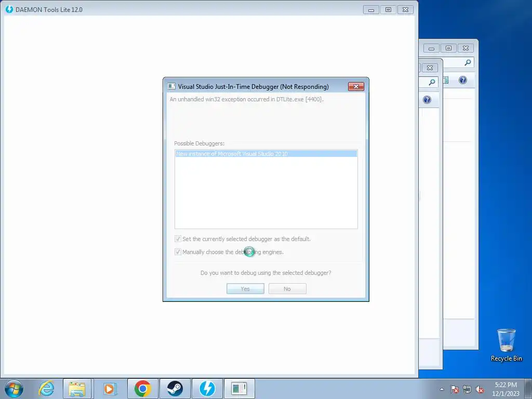Screen dimensions: 532x399
Task: Select 'New instance of Microsoft Visual Studio 2010'
Action: coord(266,154)
